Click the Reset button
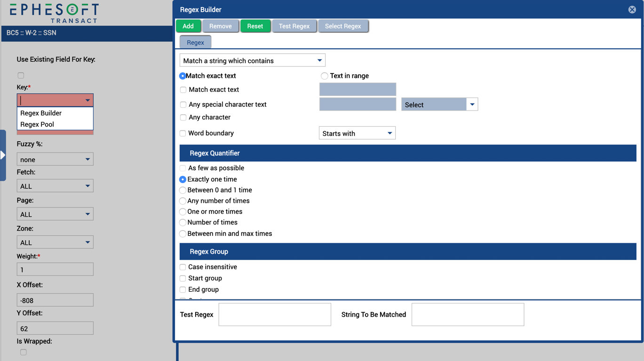Screen dimensions: 644x361 pos(255,26)
